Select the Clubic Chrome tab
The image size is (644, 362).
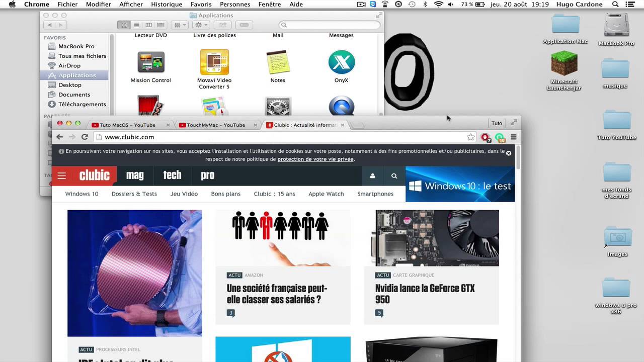click(304, 125)
